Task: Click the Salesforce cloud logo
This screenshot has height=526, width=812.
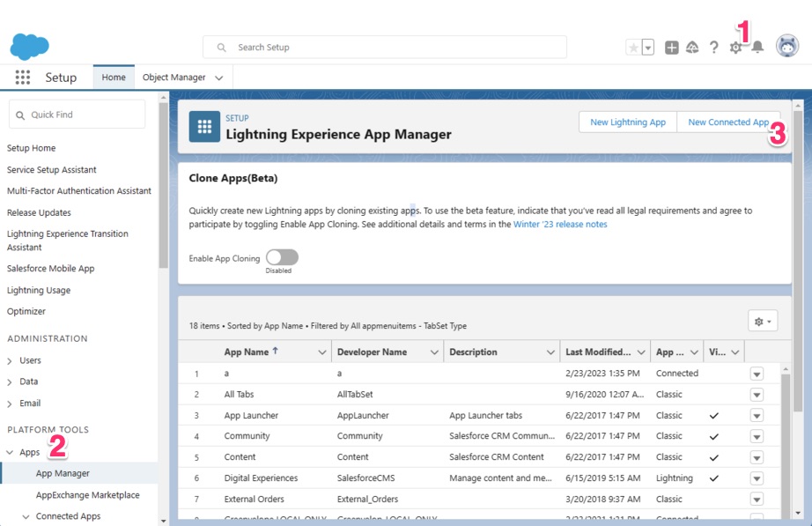Action: pyautogui.click(x=30, y=46)
